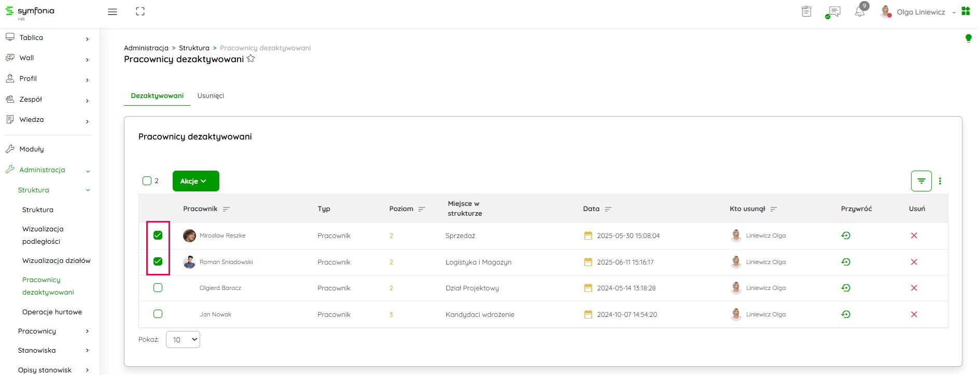Restore employee Mirosław Reszke

tap(846, 235)
